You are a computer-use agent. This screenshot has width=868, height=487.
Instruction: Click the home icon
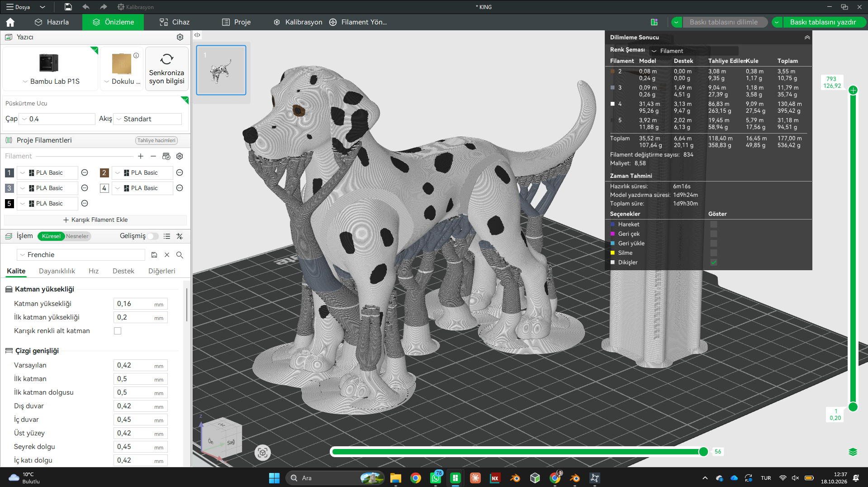coord(10,22)
